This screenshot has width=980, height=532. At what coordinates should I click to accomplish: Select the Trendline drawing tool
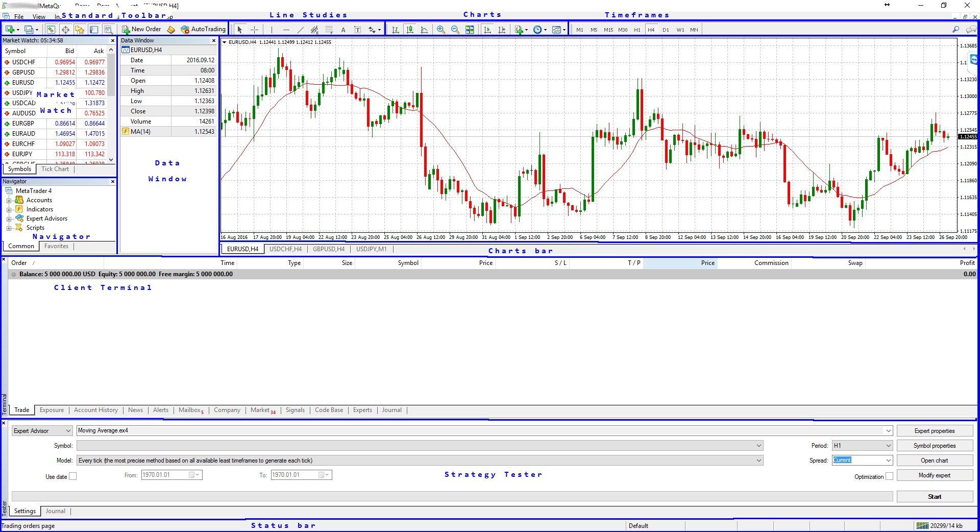pos(300,30)
